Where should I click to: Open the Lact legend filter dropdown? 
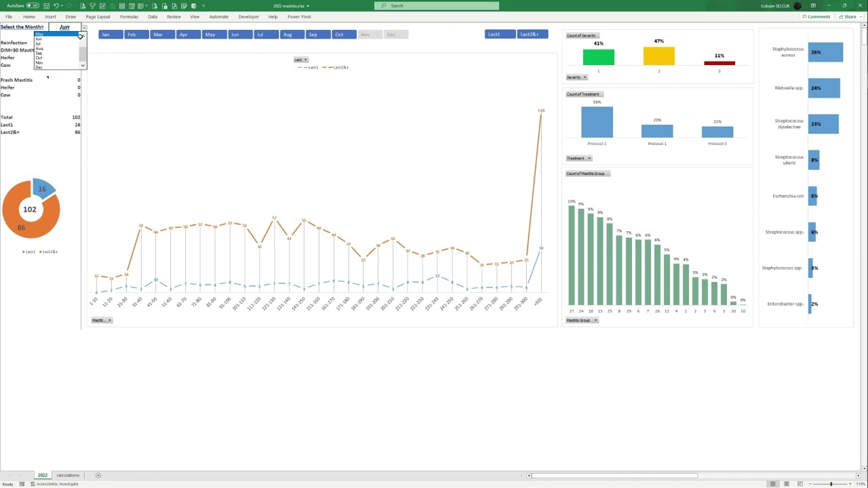tap(300, 60)
